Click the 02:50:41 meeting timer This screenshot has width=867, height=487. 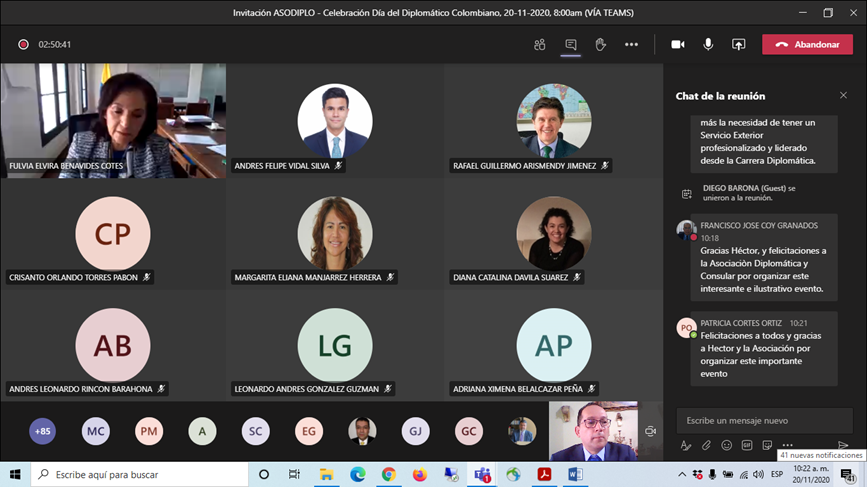tap(55, 45)
